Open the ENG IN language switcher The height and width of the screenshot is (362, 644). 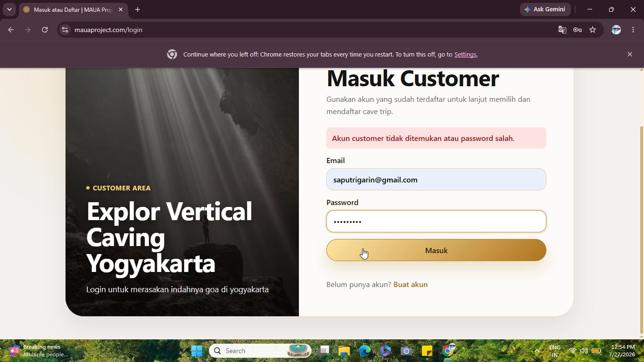(x=555, y=351)
